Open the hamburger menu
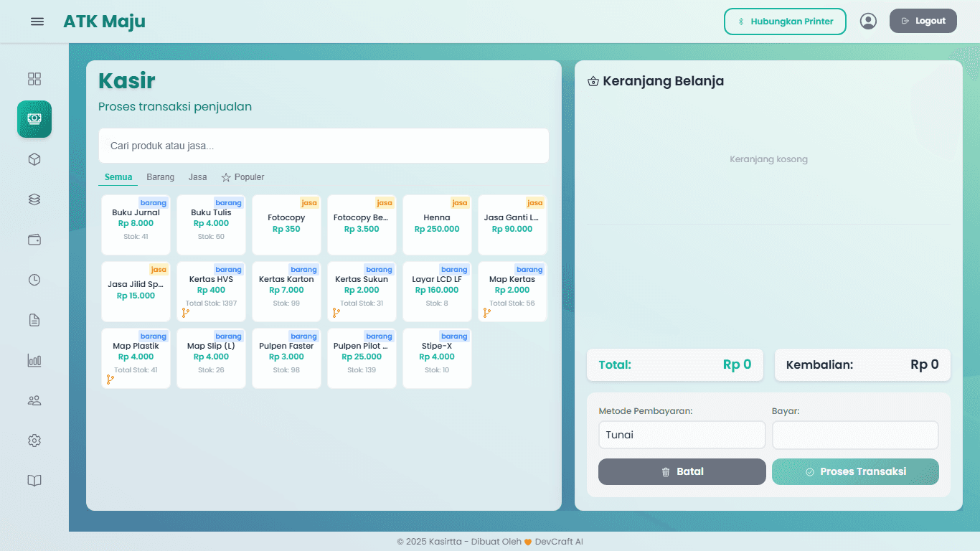This screenshot has width=980, height=551. pos(37,22)
